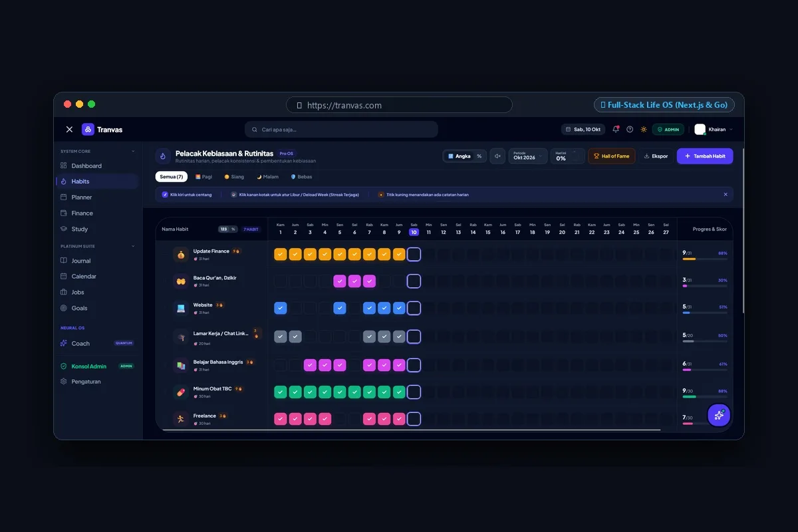Viewport: 798px width, 532px height.
Task: Collapse the Platinum Suite sidebar section
Action: pyautogui.click(x=132, y=246)
